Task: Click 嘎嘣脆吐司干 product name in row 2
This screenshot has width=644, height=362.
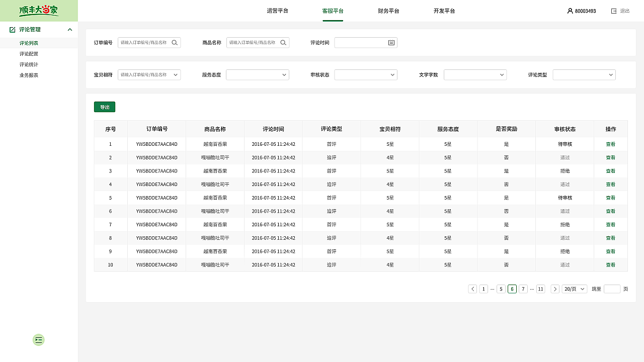Action: click(x=215, y=157)
